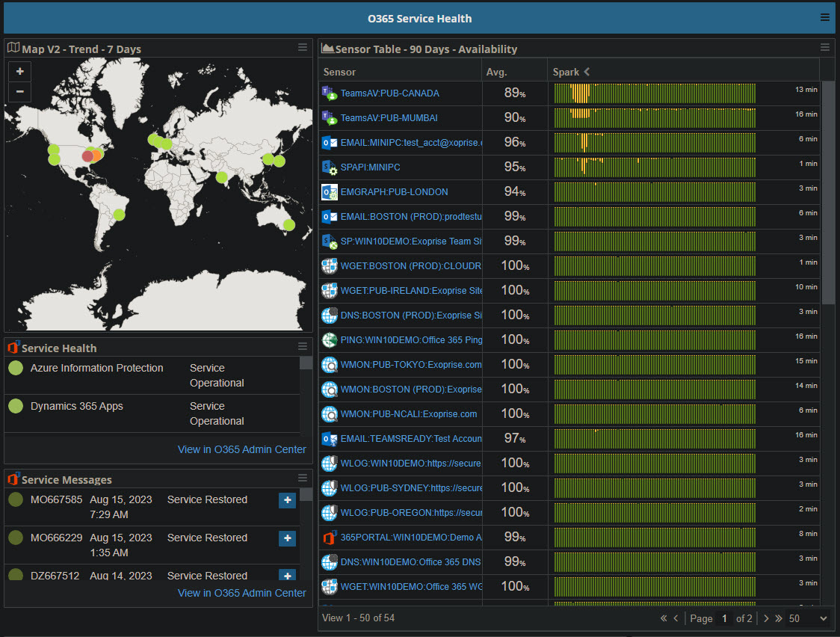The height and width of the screenshot is (637, 840).
Task: Open the WLOG:PUB-OREGON sensor link
Action: 411,513
